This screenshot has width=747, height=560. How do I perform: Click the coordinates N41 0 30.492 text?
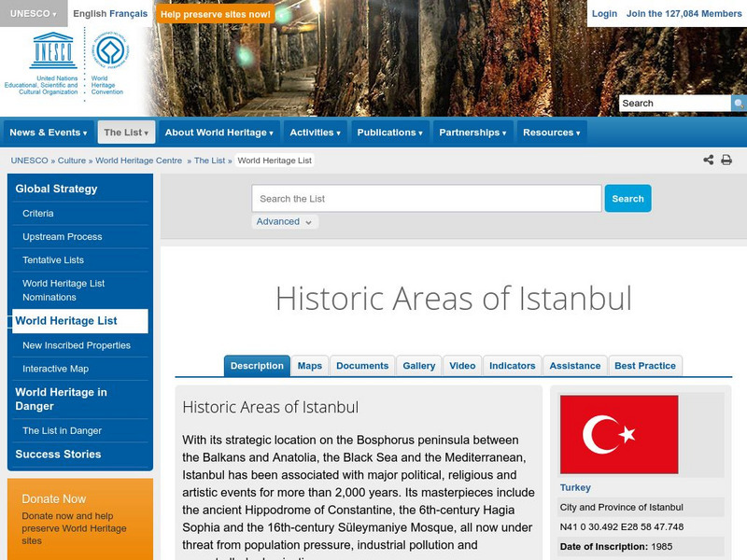(622, 526)
